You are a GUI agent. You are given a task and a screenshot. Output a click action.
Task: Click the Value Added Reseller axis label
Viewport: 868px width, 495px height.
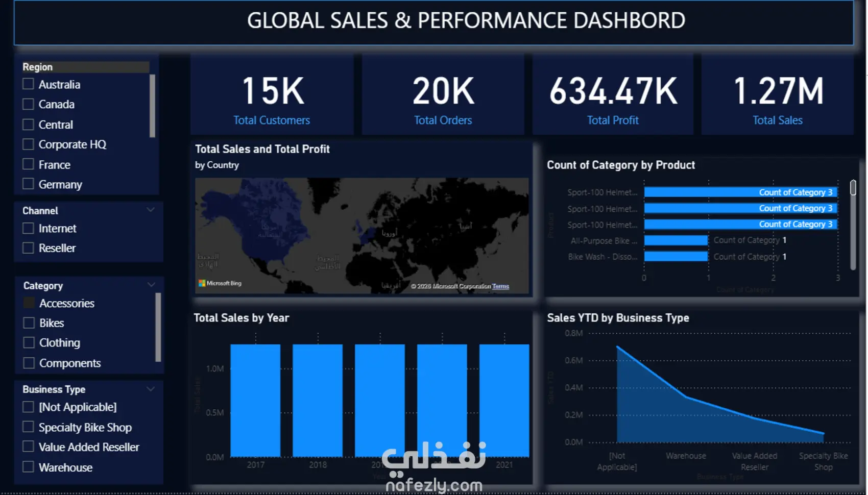coord(754,461)
